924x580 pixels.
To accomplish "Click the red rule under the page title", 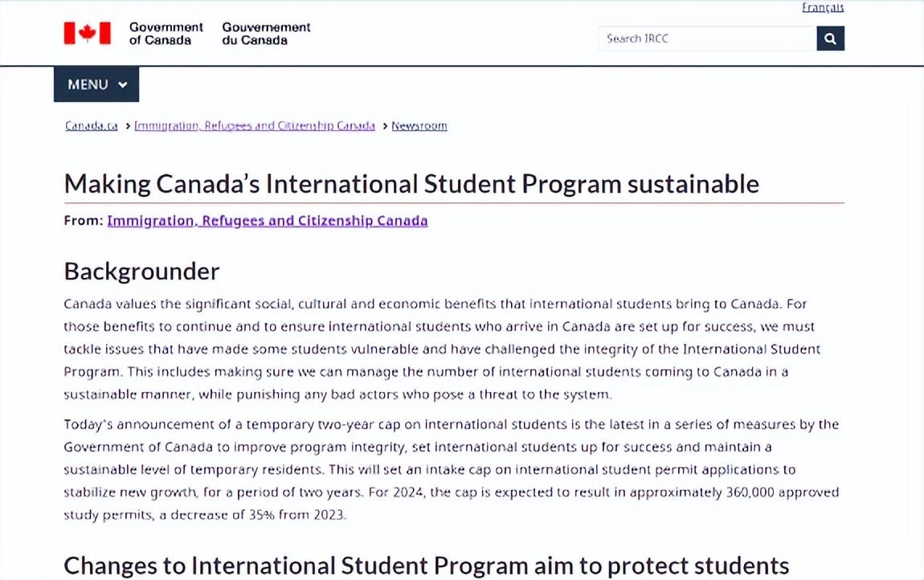I will point(454,203).
